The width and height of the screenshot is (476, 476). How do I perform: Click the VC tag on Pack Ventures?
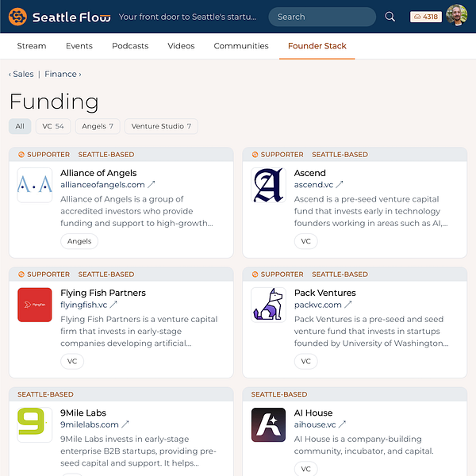[305, 361]
